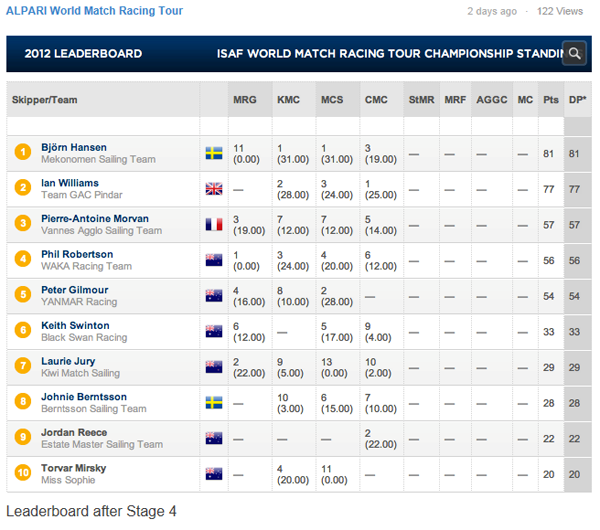Click Pierre-Antoine Morvan's French flag icon
This screenshot has width=600, height=530.
point(214,224)
